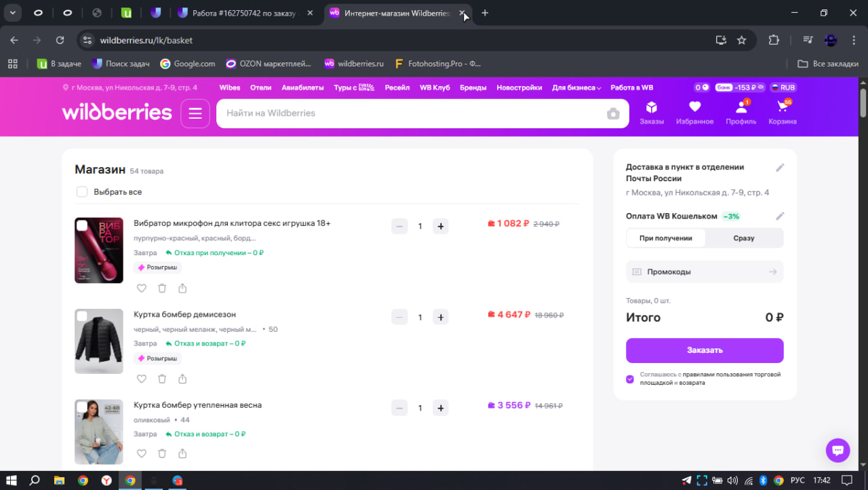Switch payment to Сразу tab
Image resolution: width=868 pixels, height=490 pixels.
coord(743,238)
